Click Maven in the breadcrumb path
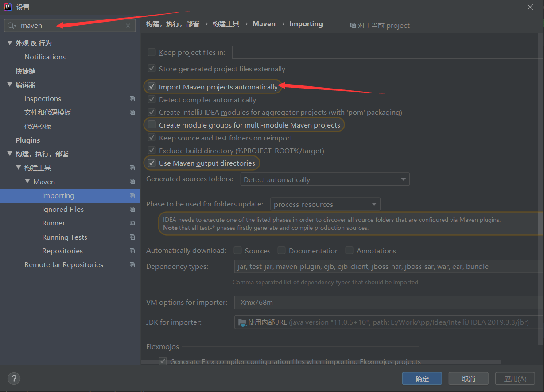 coord(264,24)
